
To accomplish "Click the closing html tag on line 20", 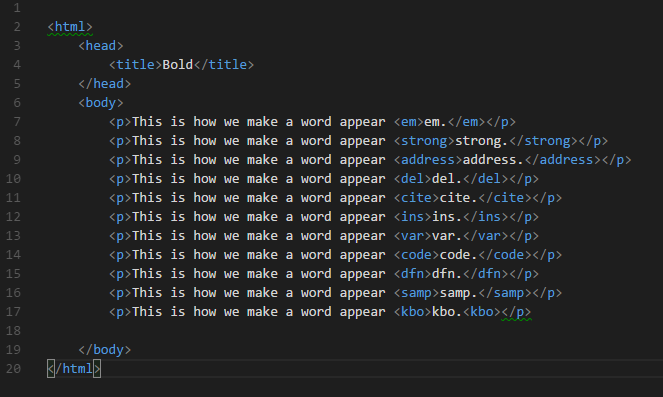I will click(74, 369).
